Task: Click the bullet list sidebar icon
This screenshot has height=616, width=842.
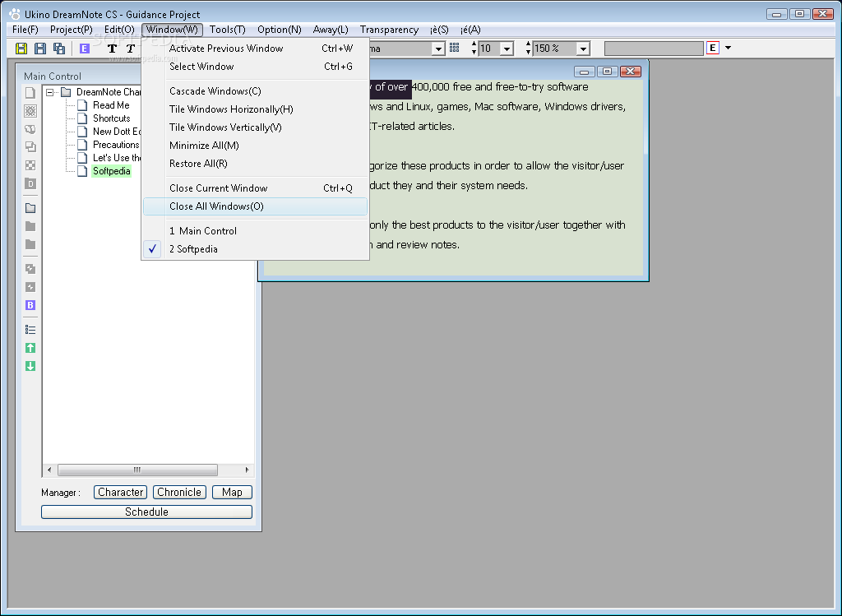Action: point(30,330)
